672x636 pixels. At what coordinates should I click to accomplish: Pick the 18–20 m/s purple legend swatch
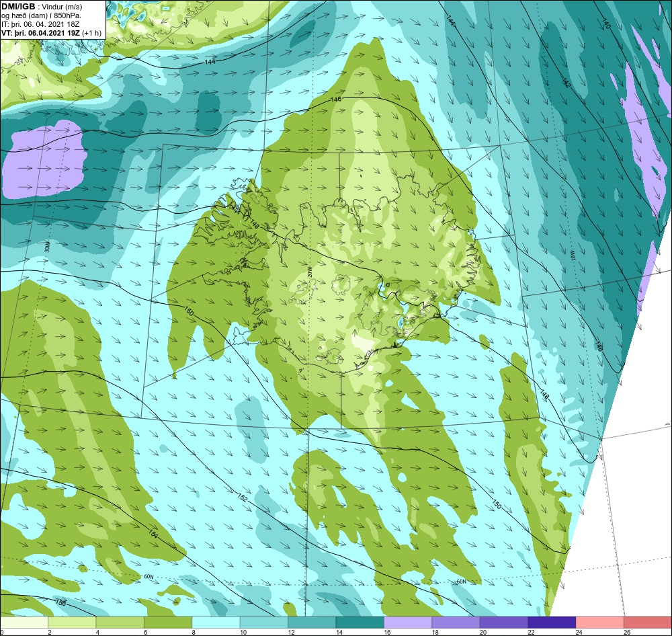456,623
